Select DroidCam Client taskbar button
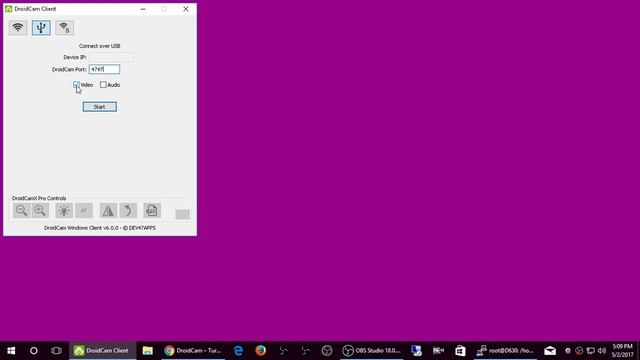The height and width of the screenshot is (360, 640). click(102, 351)
